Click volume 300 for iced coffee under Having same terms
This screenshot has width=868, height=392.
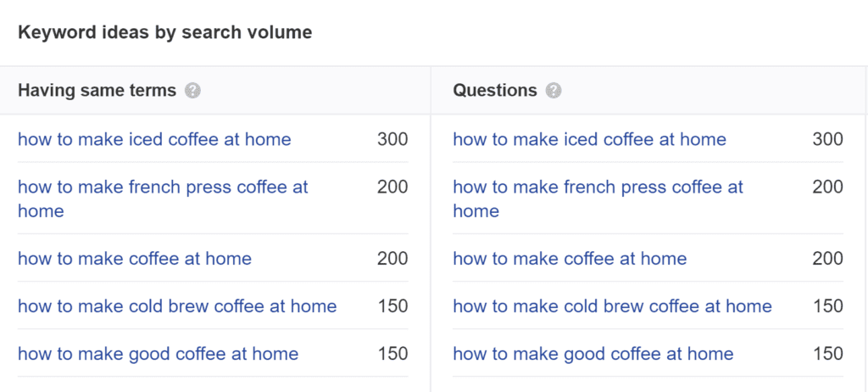392,139
